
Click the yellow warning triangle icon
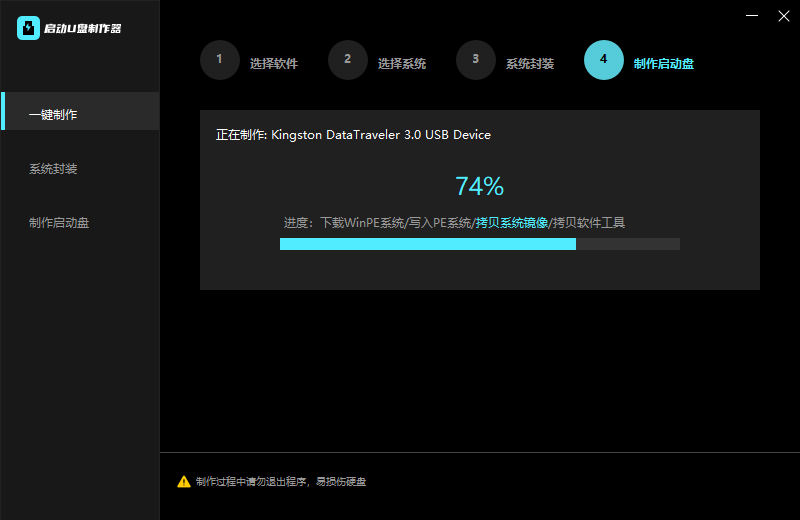tap(184, 482)
